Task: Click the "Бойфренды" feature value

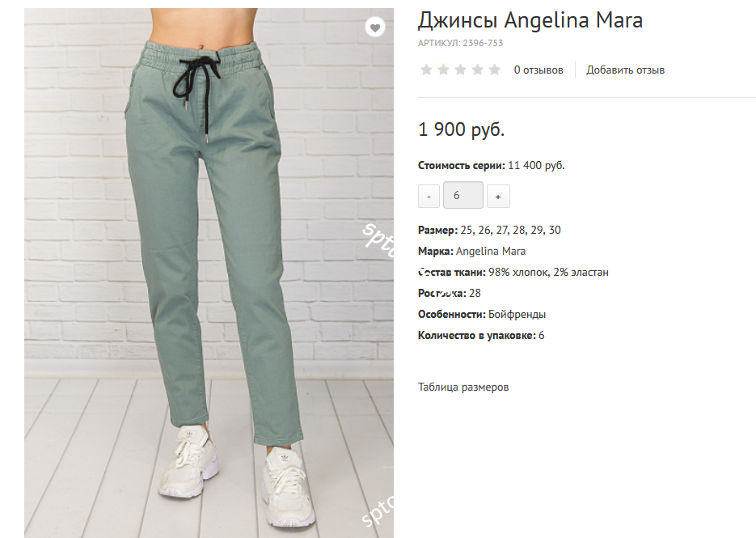Action: (x=517, y=314)
